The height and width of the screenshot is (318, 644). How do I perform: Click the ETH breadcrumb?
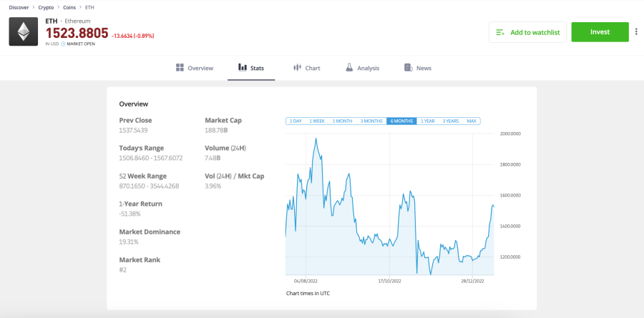click(x=89, y=7)
